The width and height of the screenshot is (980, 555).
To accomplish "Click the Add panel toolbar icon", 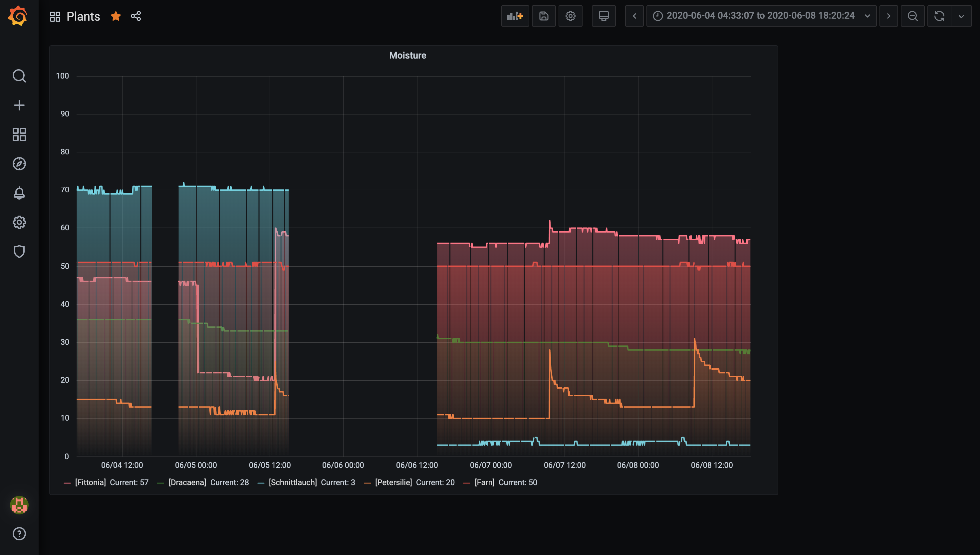I will 515,16.
